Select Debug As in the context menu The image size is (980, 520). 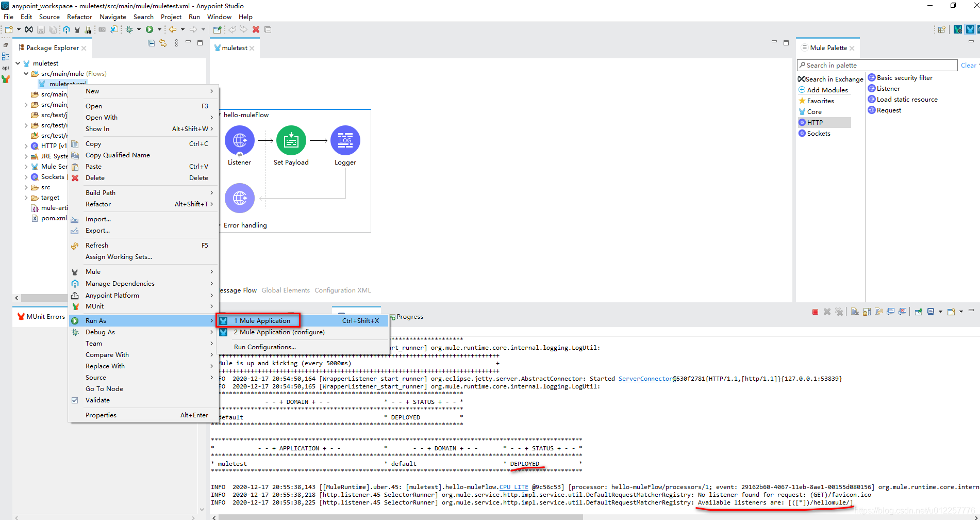click(143, 332)
